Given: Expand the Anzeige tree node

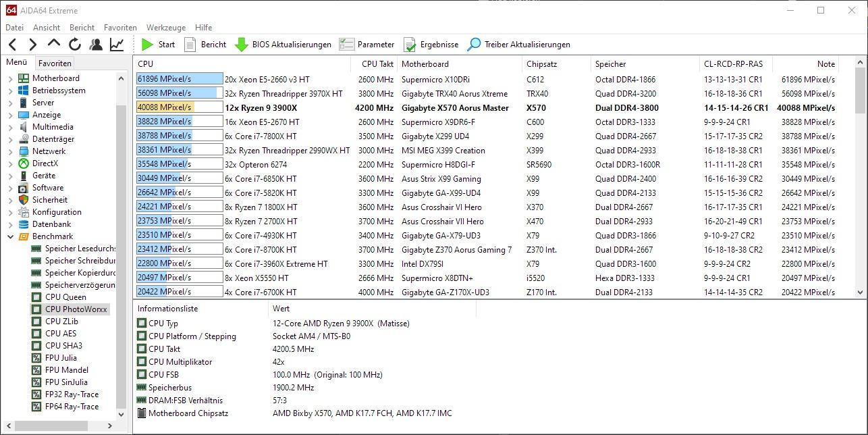Looking at the screenshot, I should (x=10, y=115).
